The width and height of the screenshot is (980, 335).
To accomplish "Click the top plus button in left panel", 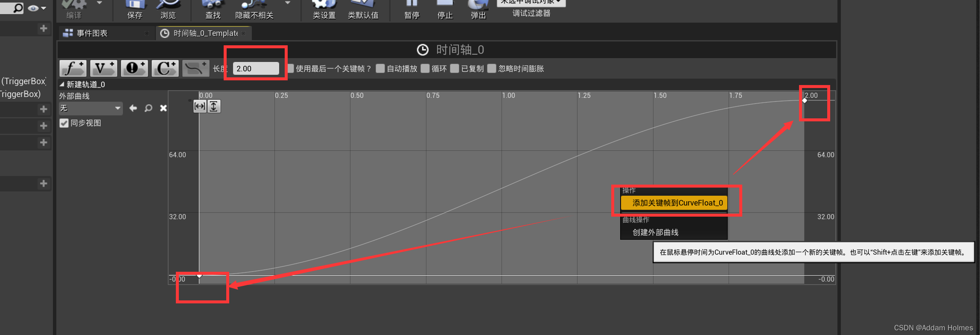I will tap(44, 28).
